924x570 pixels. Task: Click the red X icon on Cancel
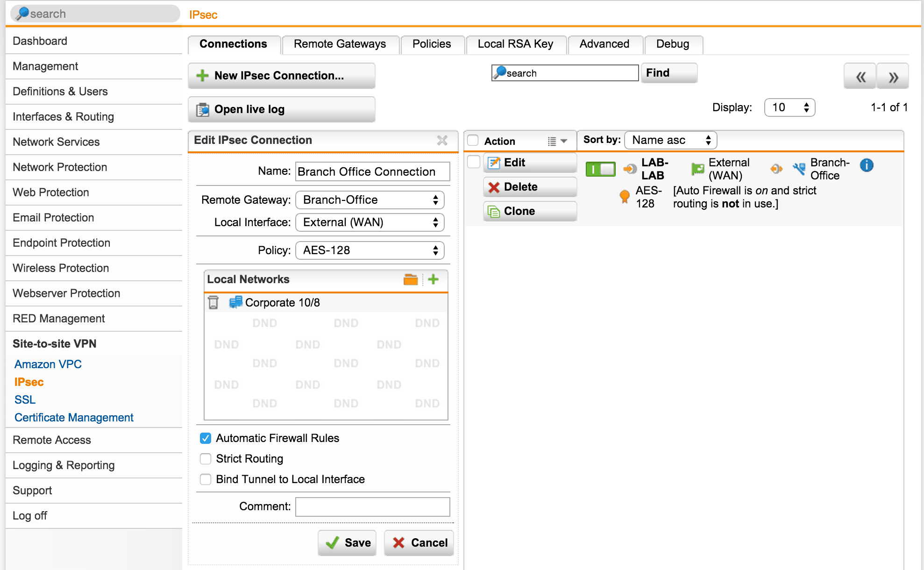[398, 542]
